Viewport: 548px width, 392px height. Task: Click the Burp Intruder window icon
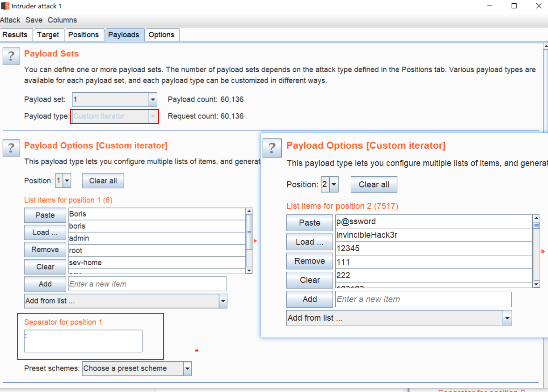5,6
